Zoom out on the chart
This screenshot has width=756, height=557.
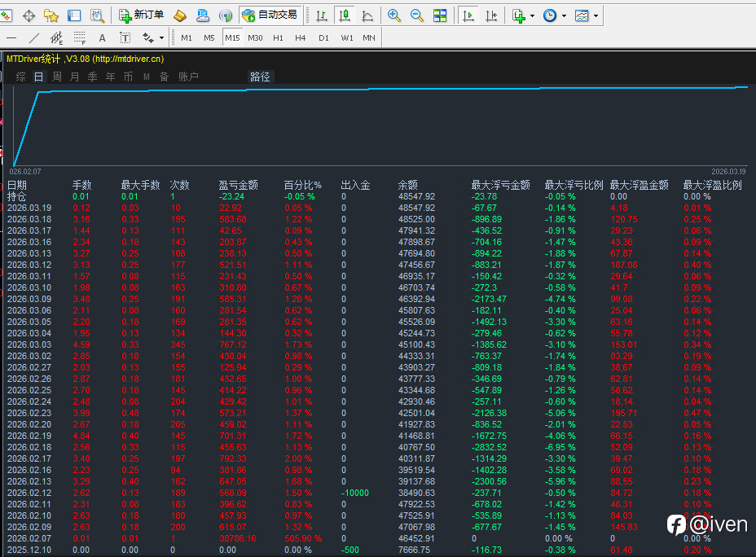[x=416, y=15]
